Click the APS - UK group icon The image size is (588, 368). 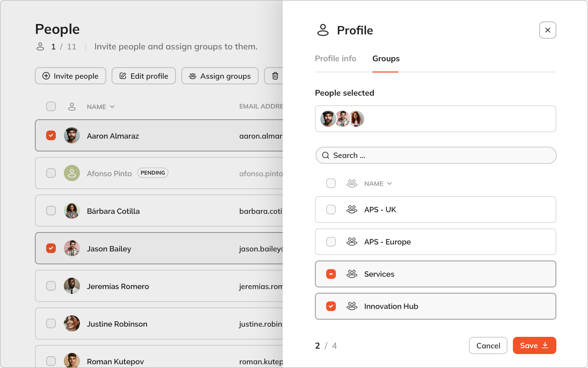352,210
